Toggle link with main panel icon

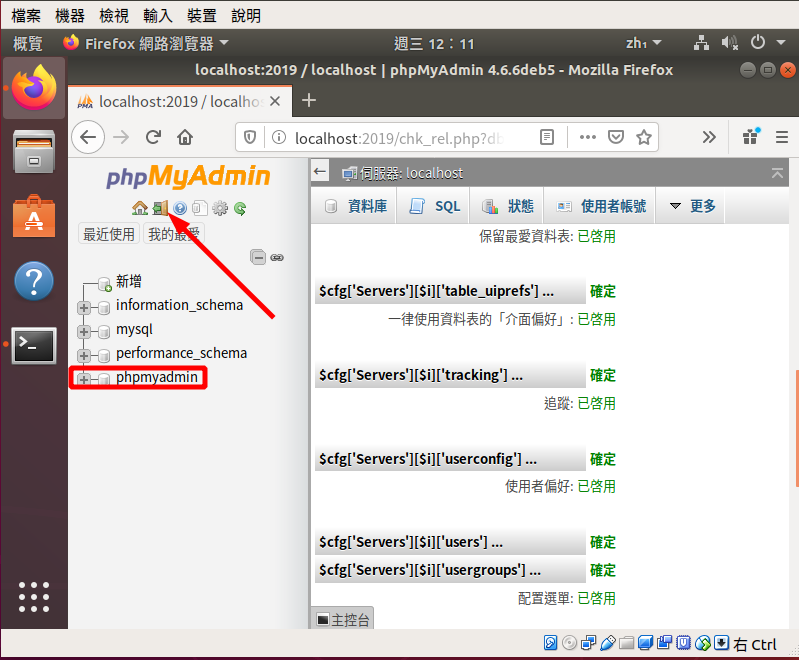click(x=277, y=257)
